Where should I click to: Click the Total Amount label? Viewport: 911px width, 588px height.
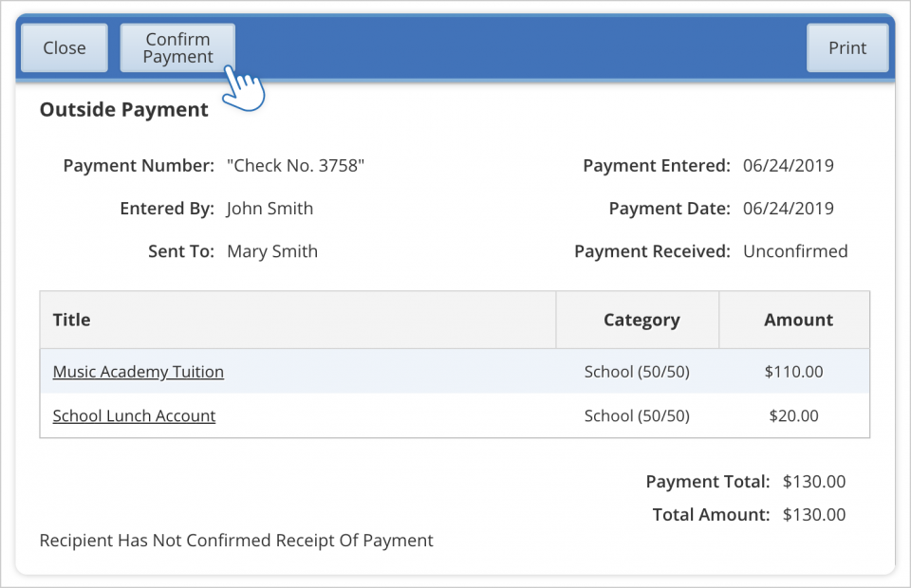point(711,514)
